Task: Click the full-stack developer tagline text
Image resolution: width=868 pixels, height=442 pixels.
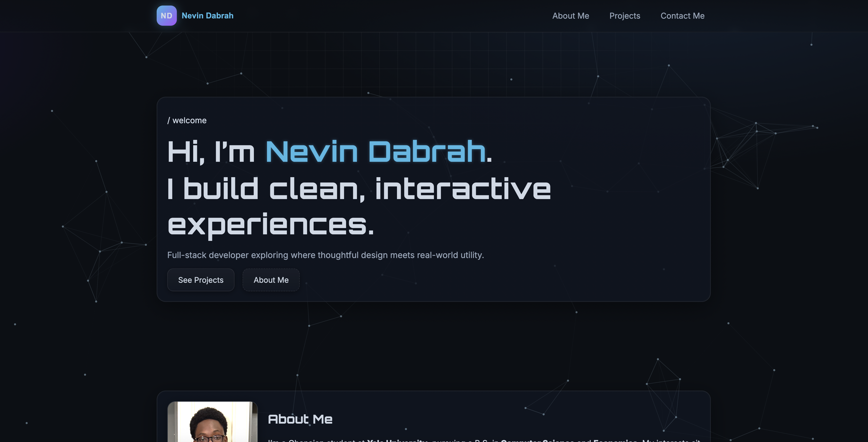Action: coord(325,255)
